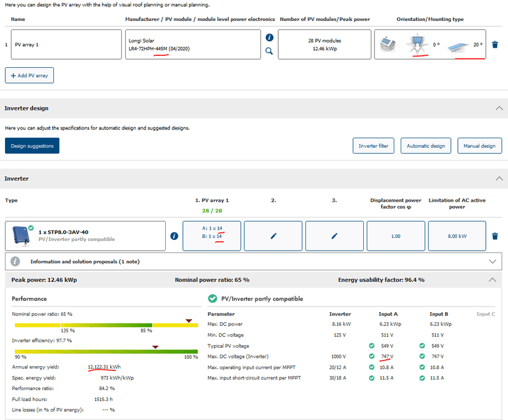The image size is (508, 420).
Task: Click the PV array 1 name field
Action: click(65, 45)
